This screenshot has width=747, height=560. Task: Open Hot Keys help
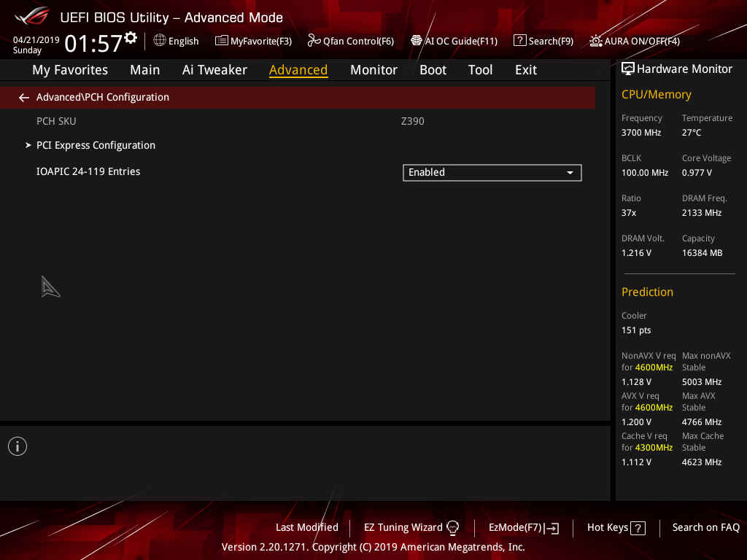616,528
